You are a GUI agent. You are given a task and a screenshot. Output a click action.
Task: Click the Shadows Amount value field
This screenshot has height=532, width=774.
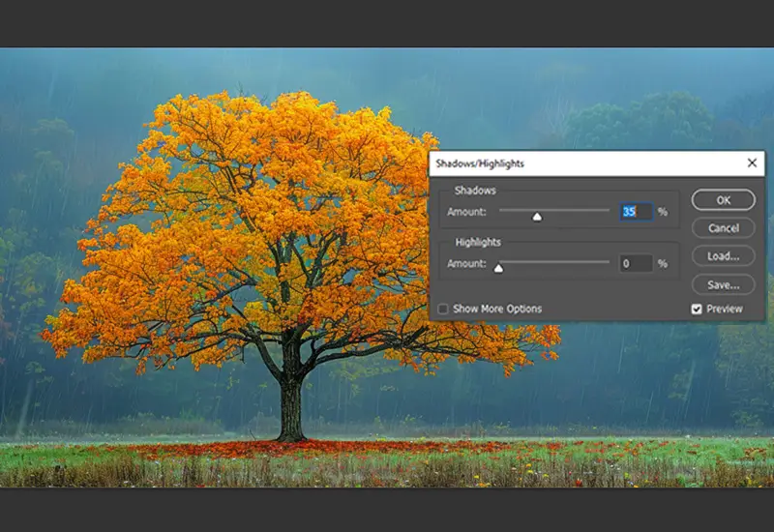coord(635,211)
